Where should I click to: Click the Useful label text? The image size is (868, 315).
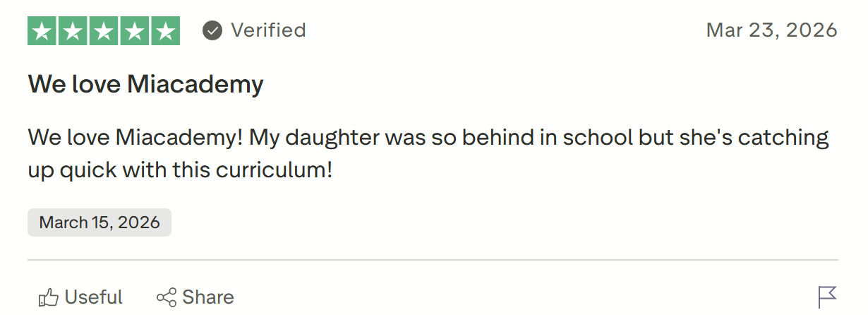coord(94,297)
